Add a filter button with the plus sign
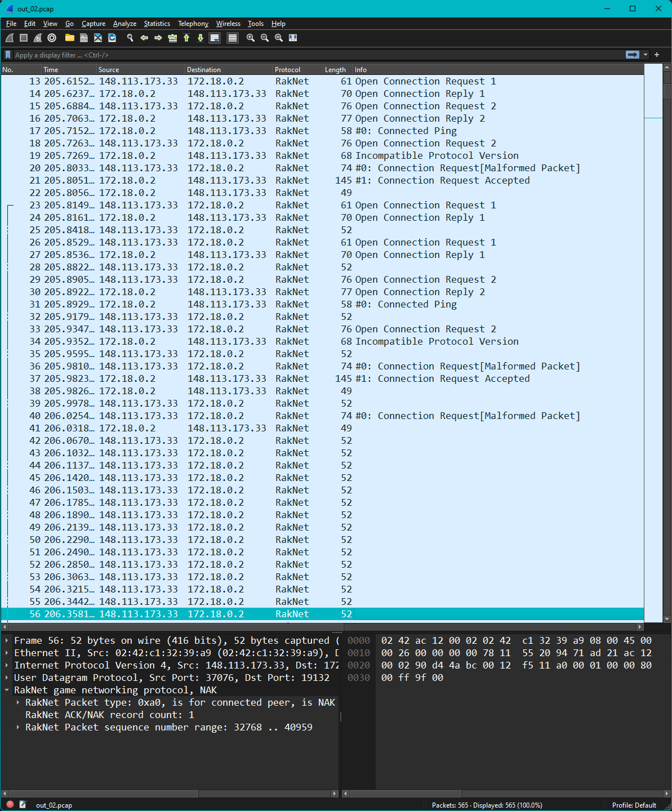672x811 pixels. (x=657, y=55)
